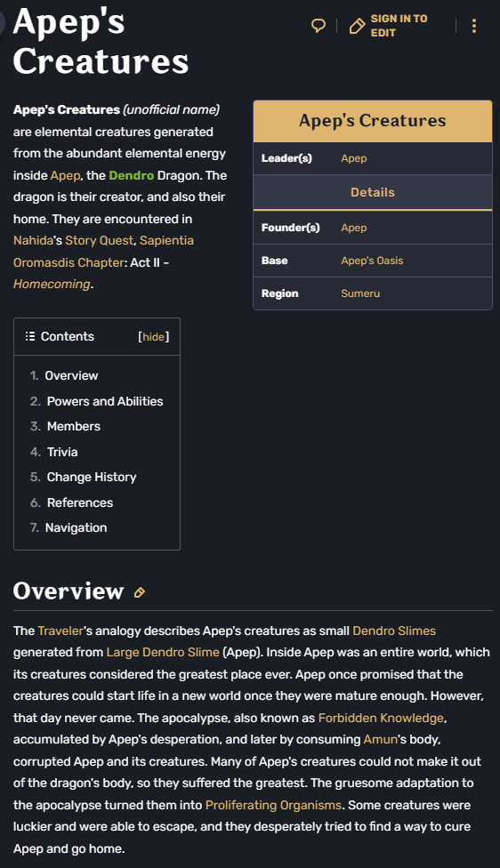Follow the Sumeru region link
This screenshot has width=500, height=868.
[x=360, y=293]
